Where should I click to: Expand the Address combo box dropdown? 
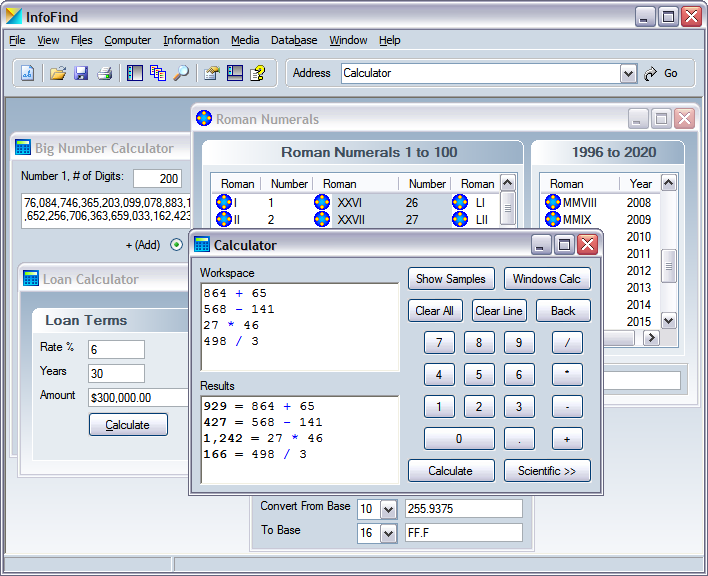point(628,73)
